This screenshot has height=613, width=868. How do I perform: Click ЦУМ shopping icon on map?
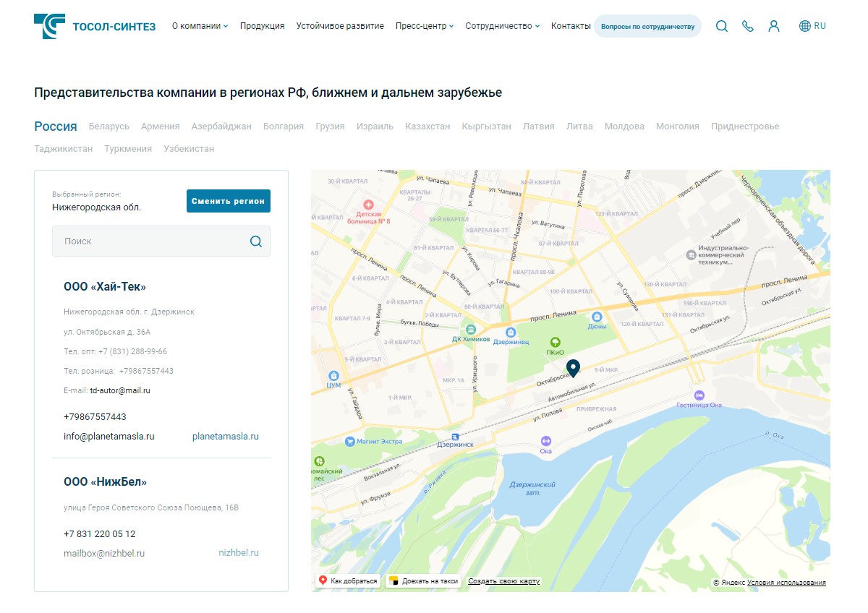(x=333, y=376)
